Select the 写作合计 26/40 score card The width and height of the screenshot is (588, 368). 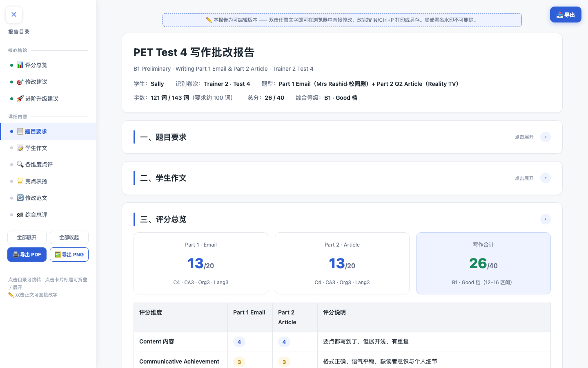point(483,263)
